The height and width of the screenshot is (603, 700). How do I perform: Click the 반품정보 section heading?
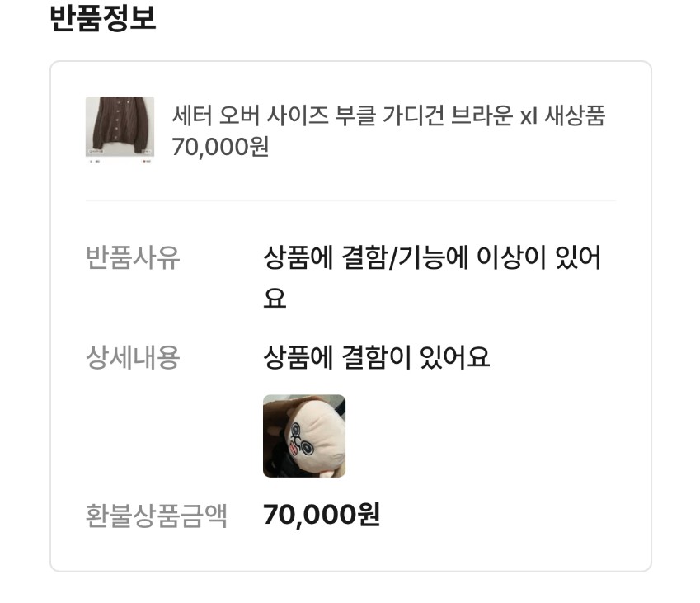pyautogui.click(x=103, y=18)
